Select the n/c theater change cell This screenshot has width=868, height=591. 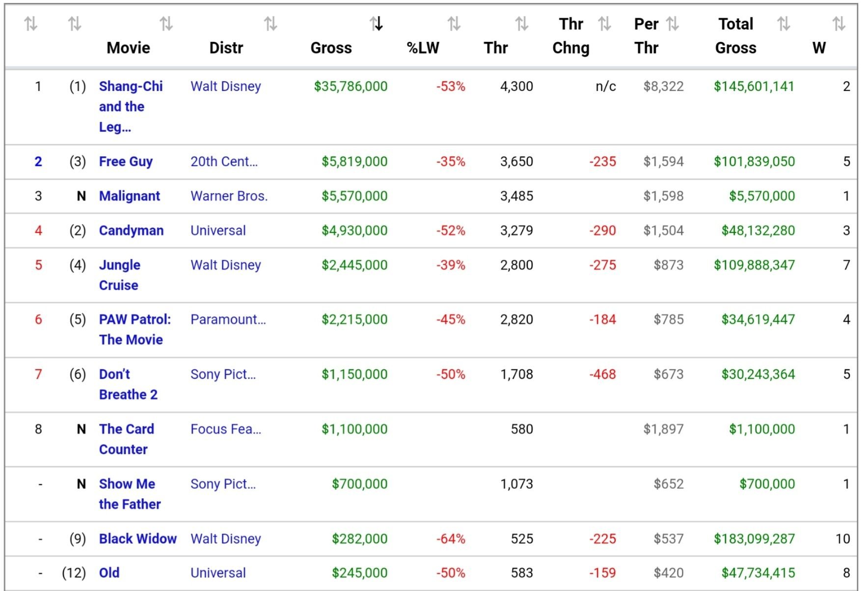[606, 86]
